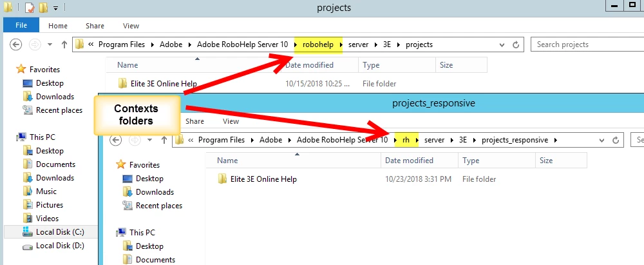Expand address history dropdown in projects_responsive window

pos(601,140)
